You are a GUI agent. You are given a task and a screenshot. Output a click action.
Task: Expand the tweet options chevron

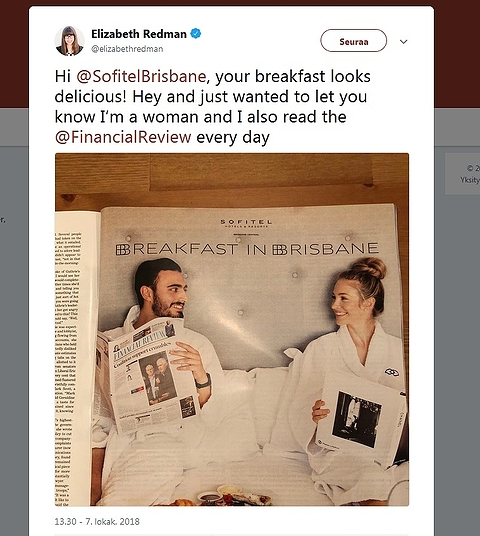point(403,42)
